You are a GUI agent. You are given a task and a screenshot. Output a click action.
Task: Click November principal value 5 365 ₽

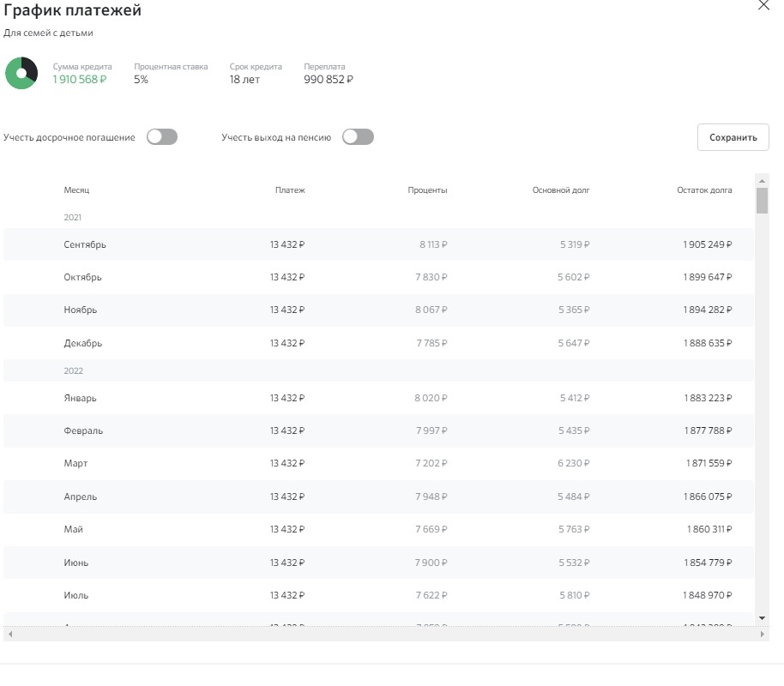click(x=574, y=310)
